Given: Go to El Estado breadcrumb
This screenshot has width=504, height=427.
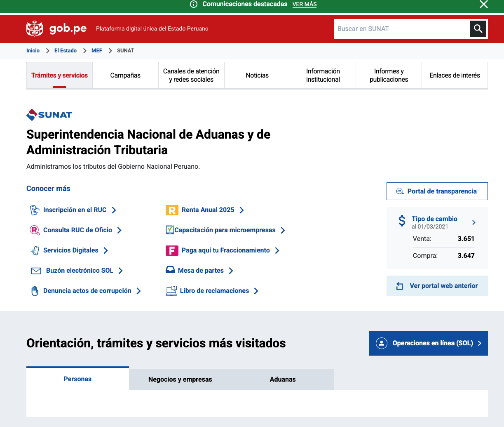Looking at the screenshot, I should point(66,51).
